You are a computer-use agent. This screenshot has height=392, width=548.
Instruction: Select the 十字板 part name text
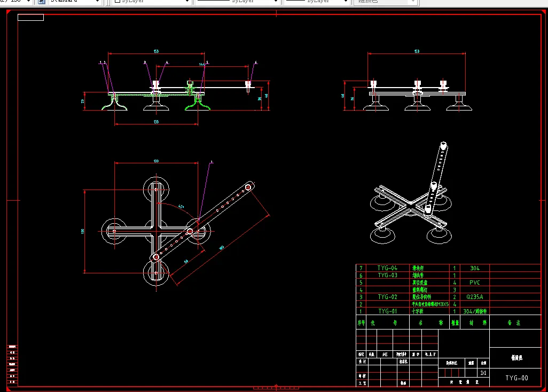418,311
